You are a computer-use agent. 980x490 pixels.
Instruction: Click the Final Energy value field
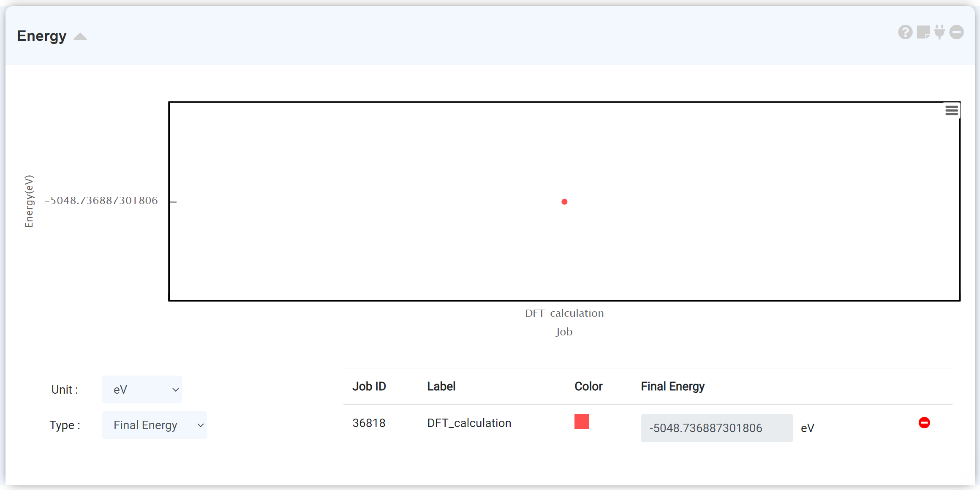pyautogui.click(x=716, y=428)
